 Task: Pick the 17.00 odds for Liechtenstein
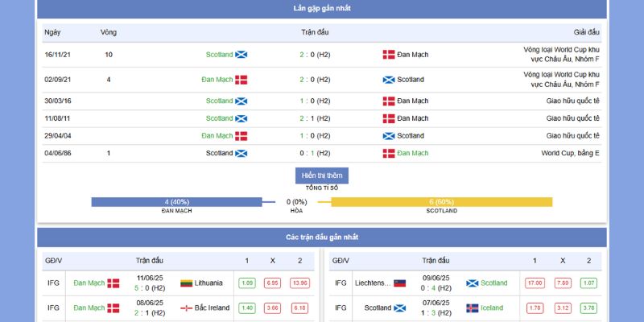(x=535, y=283)
